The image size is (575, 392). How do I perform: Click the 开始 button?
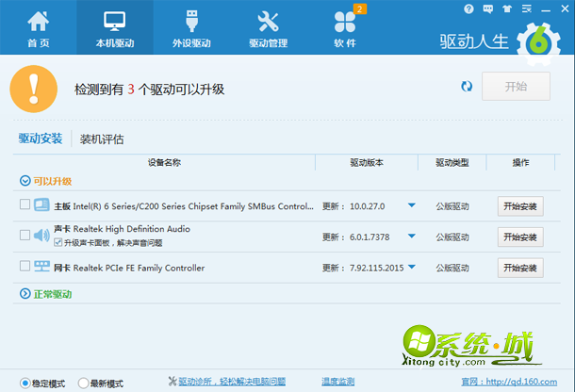pyautogui.click(x=516, y=86)
